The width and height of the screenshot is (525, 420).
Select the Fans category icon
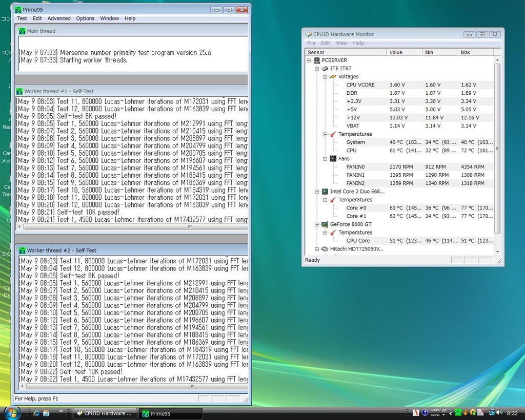coord(333,158)
